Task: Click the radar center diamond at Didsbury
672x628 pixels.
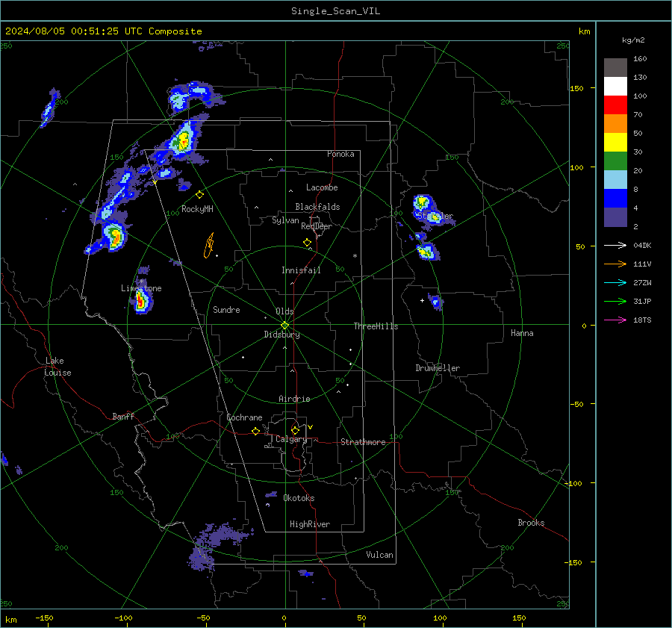Action: click(284, 326)
